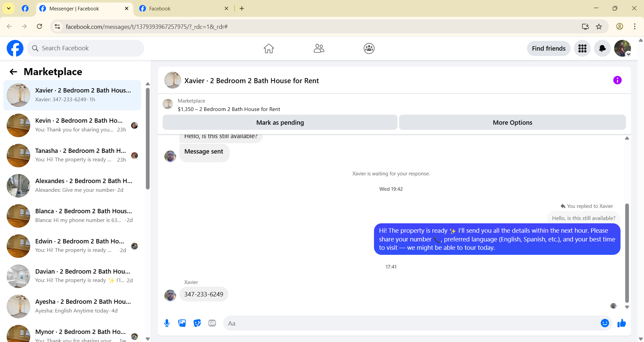Image resolution: width=644 pixels, height=342 pixels.
Task: Open the account profile picture menu
Action: pyautogui.click(x=623, y=48)
